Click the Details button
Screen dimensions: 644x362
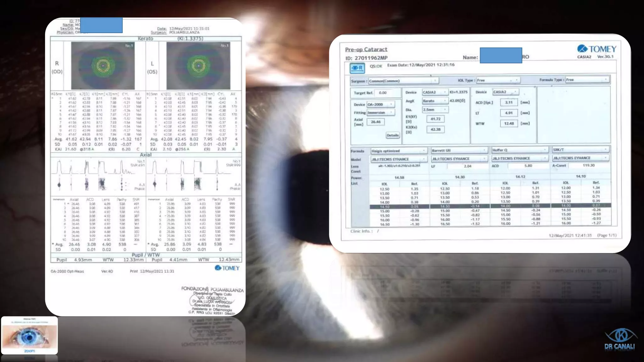(x=393, y=135)
